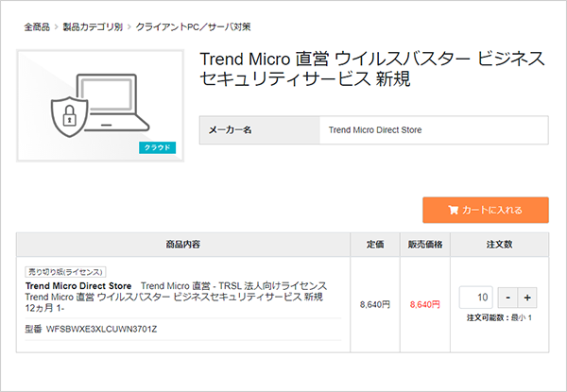This screenshot has width=567, height=392.
Task: Click the 型番 WFSBWXE3XLCUWN3701Z model number
Action: (x=91, y=329)
